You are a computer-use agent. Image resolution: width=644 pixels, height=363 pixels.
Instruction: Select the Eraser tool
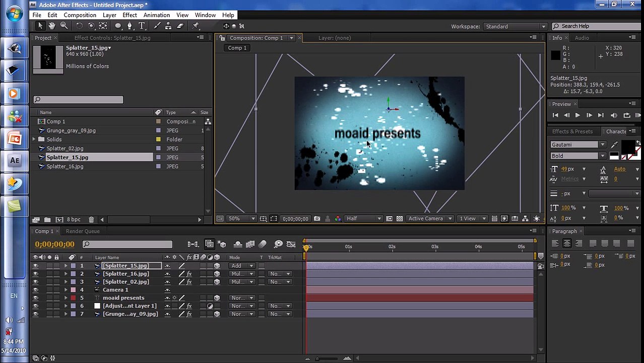[x=180, y=26]
